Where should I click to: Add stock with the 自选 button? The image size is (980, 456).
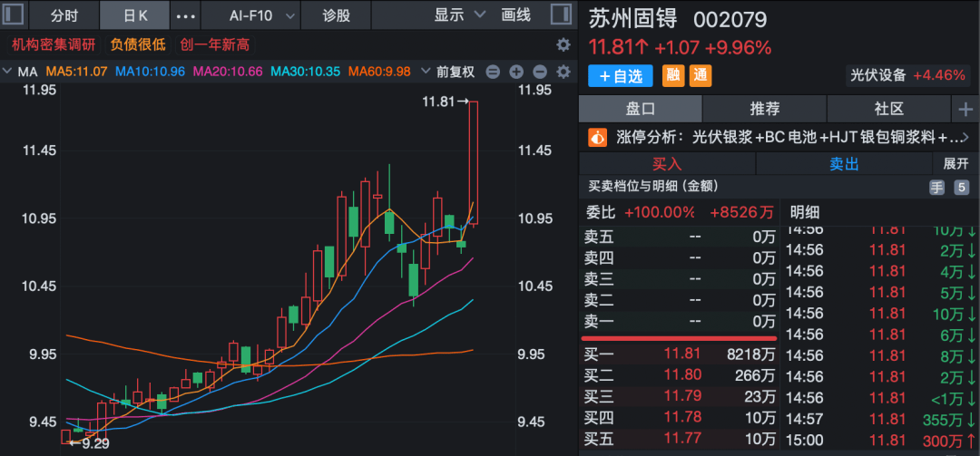pos(621,76)
